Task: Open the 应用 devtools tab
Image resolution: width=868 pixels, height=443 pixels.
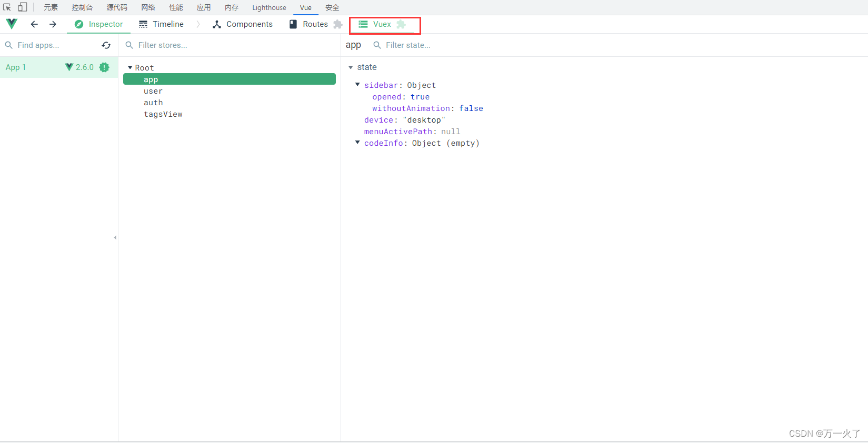Action: pyautogui.click(x=204, y=7)
